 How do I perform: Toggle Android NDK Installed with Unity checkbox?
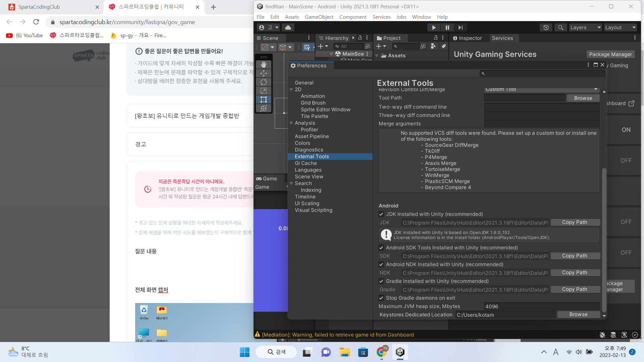tap(381, 264)
